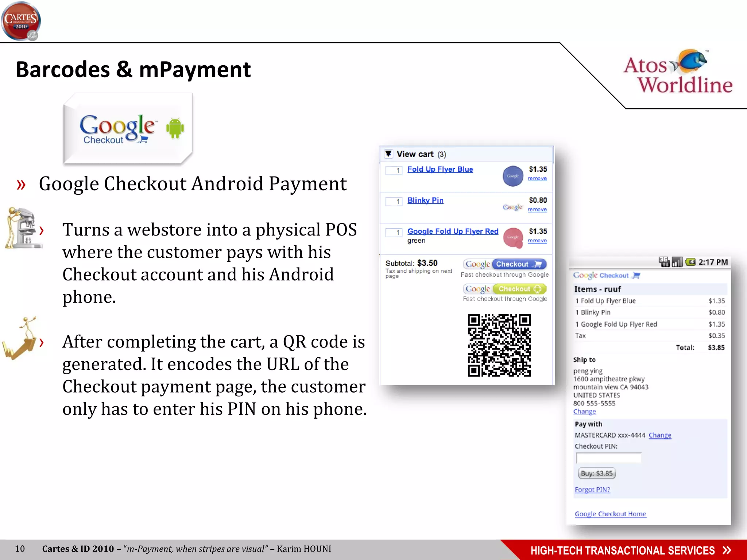
Task: Click '1 Google Fold Up Flyer Red' phone row
Action: click(650, 324)
